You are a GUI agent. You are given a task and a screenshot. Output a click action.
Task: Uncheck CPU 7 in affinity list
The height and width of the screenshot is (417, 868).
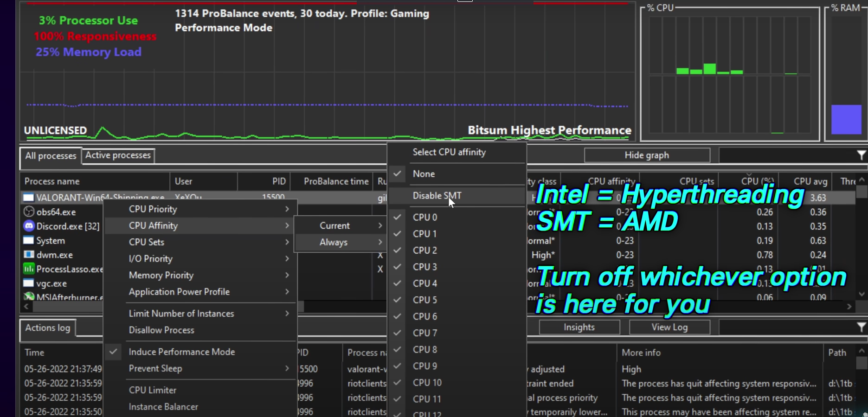point(457,333)
